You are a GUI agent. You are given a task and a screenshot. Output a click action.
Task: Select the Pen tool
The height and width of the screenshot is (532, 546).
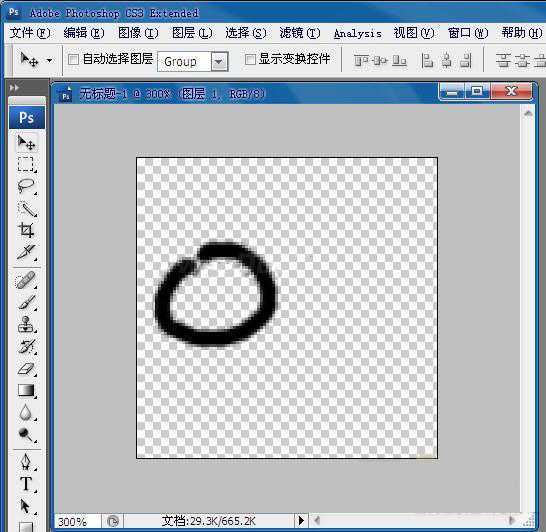pos(26,462)
